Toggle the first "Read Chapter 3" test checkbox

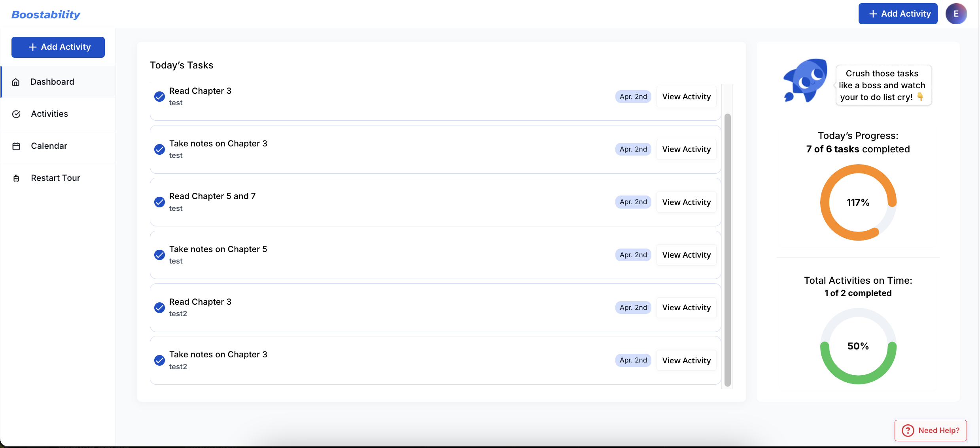pyautogui.click(x=159, y=97)
